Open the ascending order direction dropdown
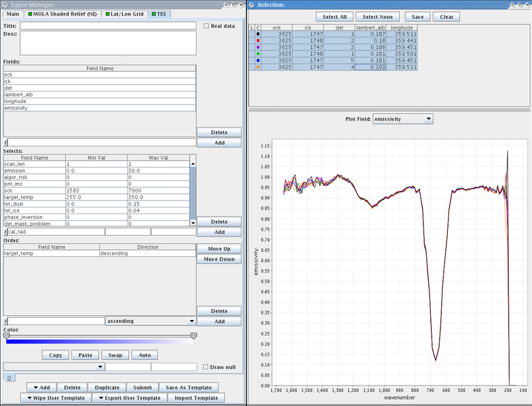Image resolution: width=532 pixels, height=406 pixels. tap(151, 321)
